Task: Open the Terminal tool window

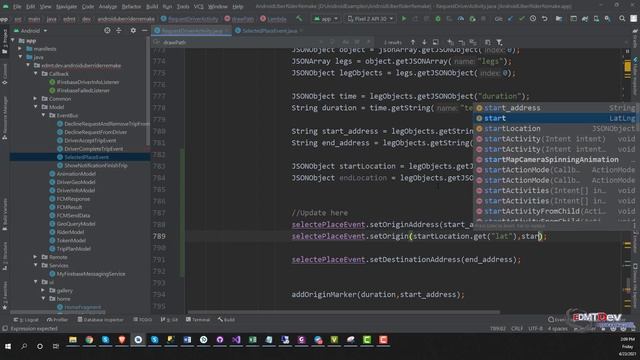Action: pyautogui.click(x=198, y=320)
